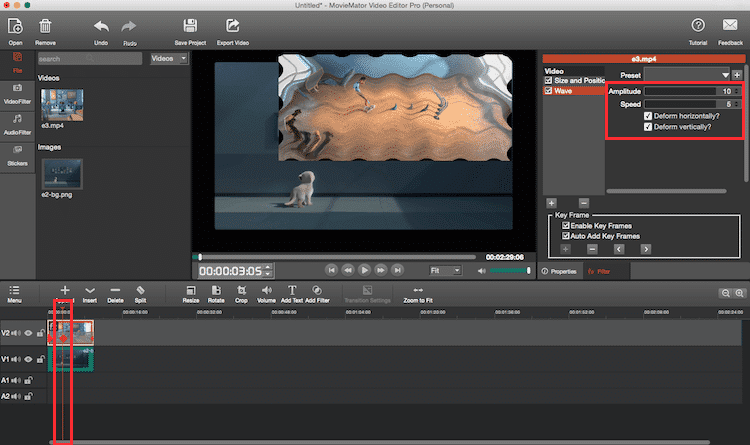
Task: Click the Add Text icon
Action: coord(292,290)
